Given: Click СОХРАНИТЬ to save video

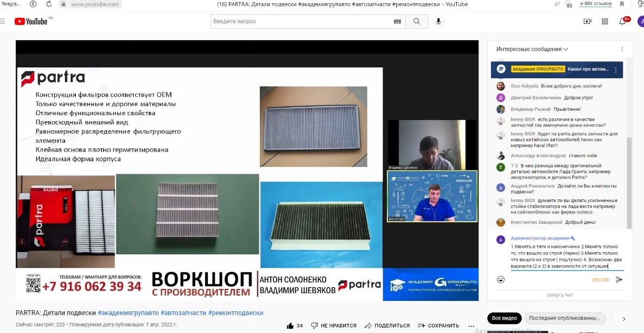Looking at the screenshot, I should click(x=438, y=325).
